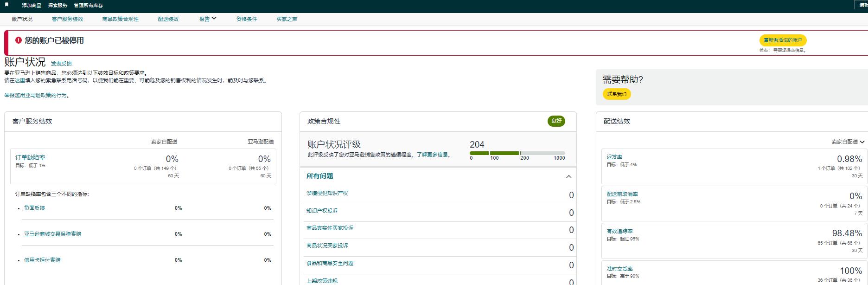Open the 配送前取消率 link
The width and height of the screenshot is (868, 285).
click(622, 194)
